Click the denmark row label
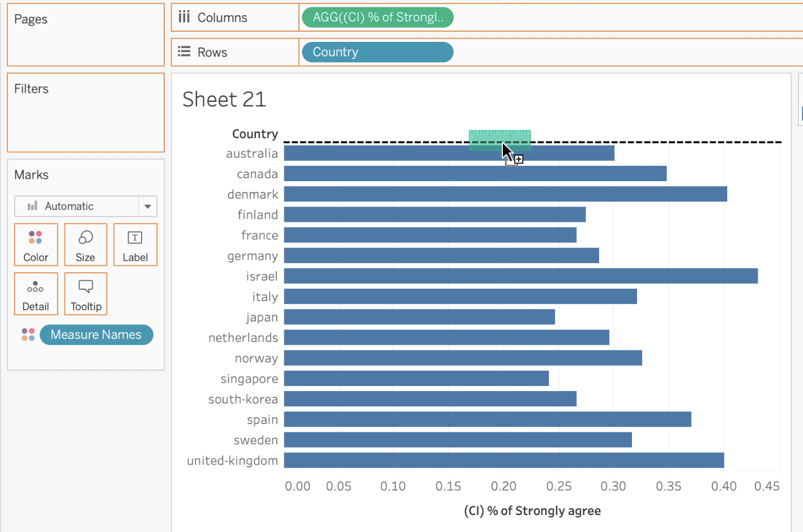The width and height of the screenshot is (803, 532). point(253,195)
